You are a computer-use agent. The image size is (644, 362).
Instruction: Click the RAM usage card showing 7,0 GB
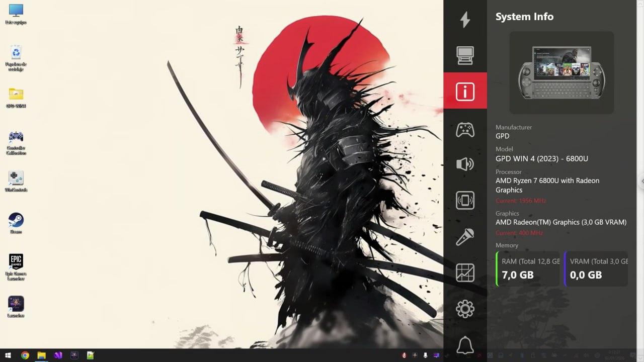point(528,269)
